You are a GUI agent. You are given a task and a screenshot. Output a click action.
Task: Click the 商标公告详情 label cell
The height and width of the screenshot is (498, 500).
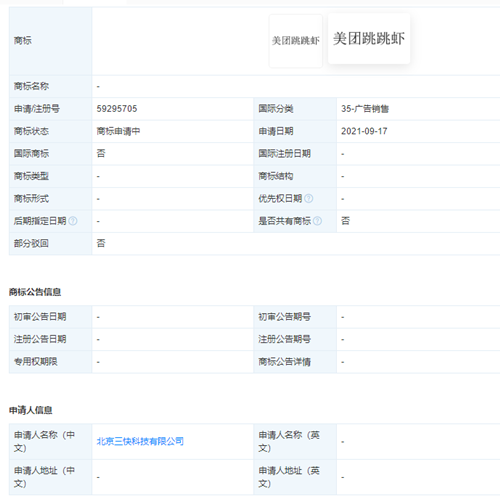[295, 362]
